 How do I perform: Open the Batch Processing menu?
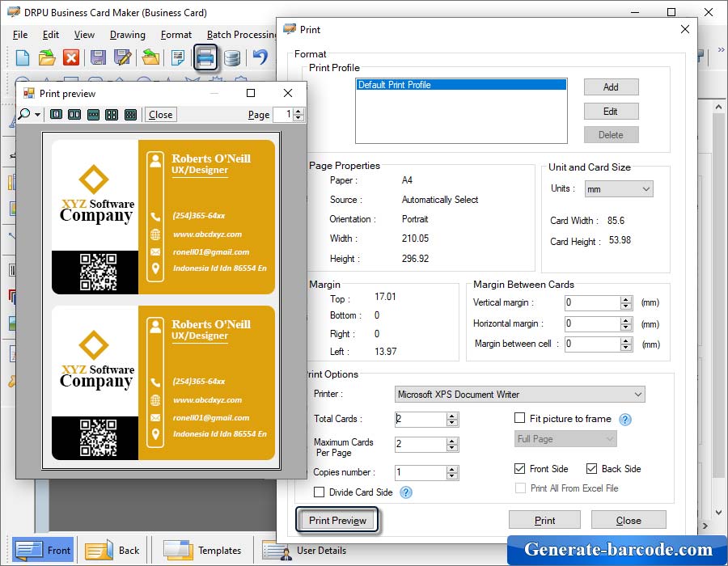click(241, 35)
